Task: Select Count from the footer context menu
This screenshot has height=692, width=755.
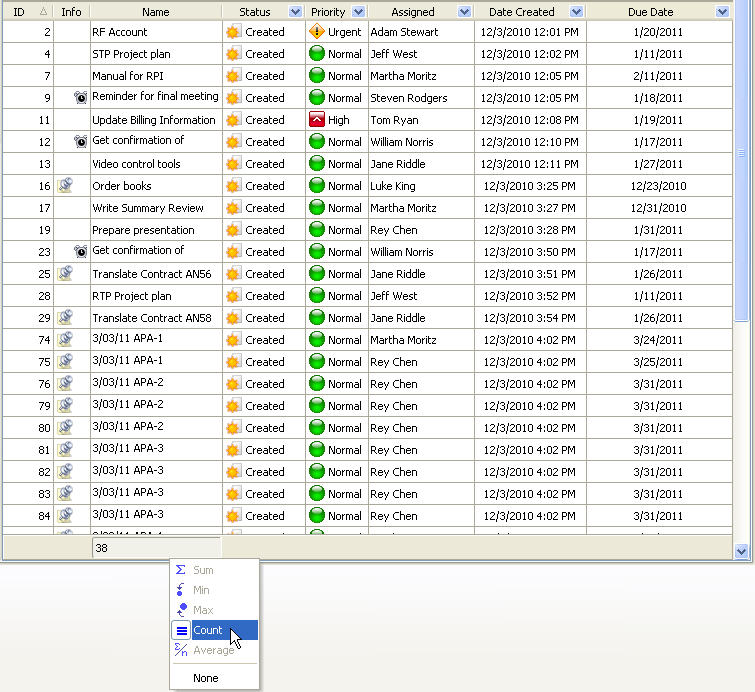Action: click(x=208, y=630)
